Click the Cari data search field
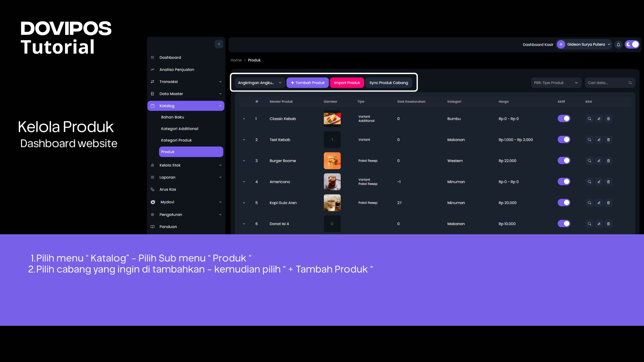This screenshot has height=362, width=644. [x=606, y=83]
